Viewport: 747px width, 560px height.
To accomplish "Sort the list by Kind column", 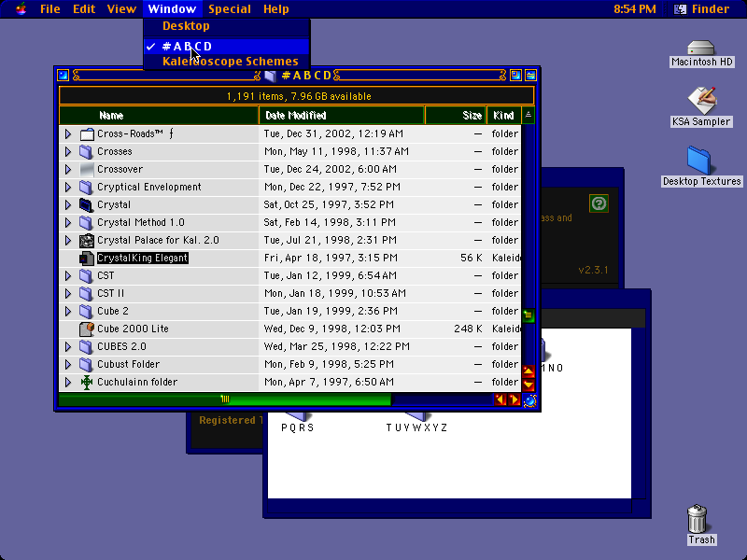I will coord(504,115).
